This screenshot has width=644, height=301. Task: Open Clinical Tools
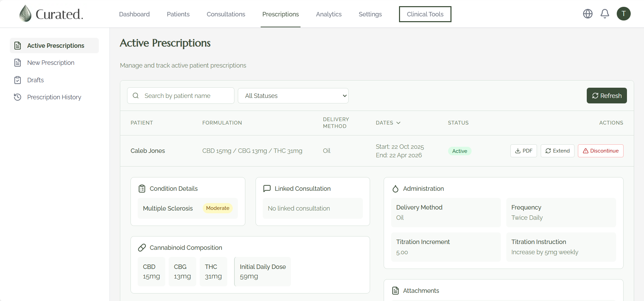[x=425, y=14]
